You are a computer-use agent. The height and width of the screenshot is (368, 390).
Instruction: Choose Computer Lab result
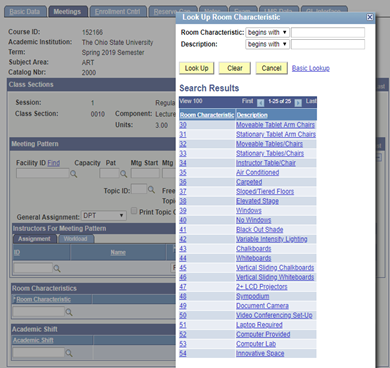pos(256,344)
